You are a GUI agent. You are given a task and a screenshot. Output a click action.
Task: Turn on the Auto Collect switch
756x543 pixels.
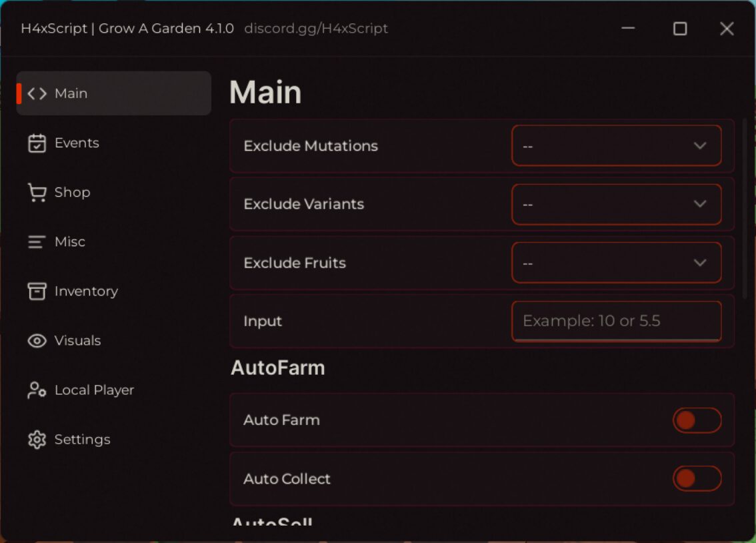[697, 478]
